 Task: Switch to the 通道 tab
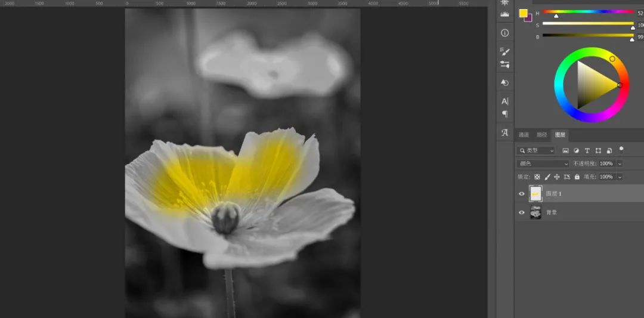click(x=524, y=135)
